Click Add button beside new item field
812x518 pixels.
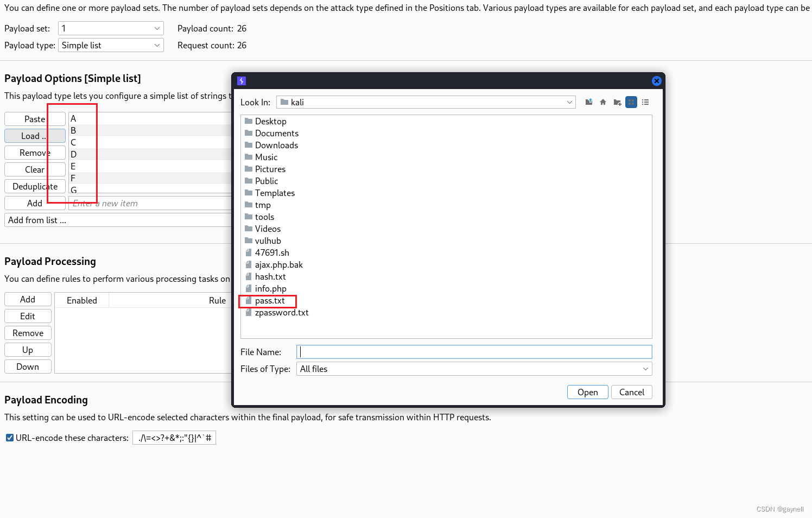click(35, 203)
